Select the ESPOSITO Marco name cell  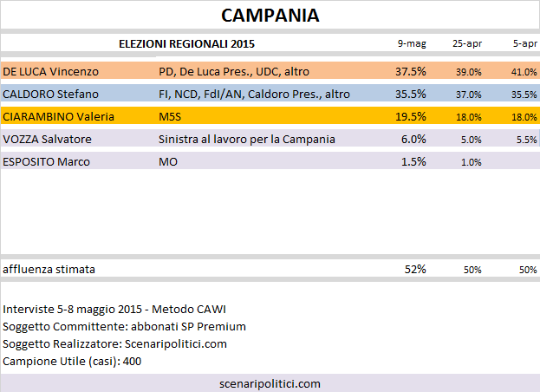coord(46,161)
